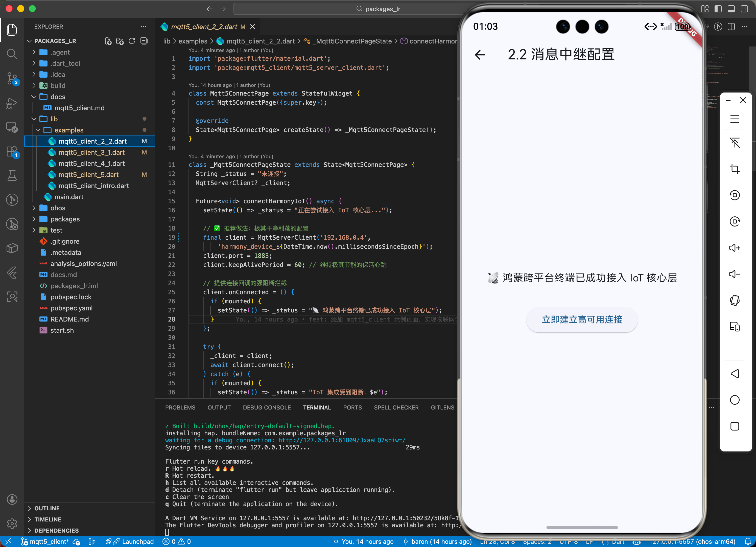Expand the ohos folder
Viewport: 756px width, 547px height.
58,208
